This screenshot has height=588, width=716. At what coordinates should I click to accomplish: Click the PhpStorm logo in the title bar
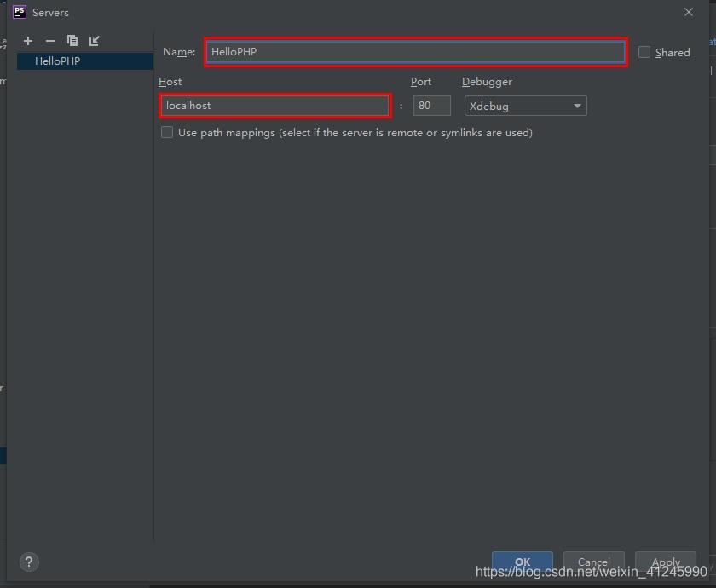pos(19,12)
